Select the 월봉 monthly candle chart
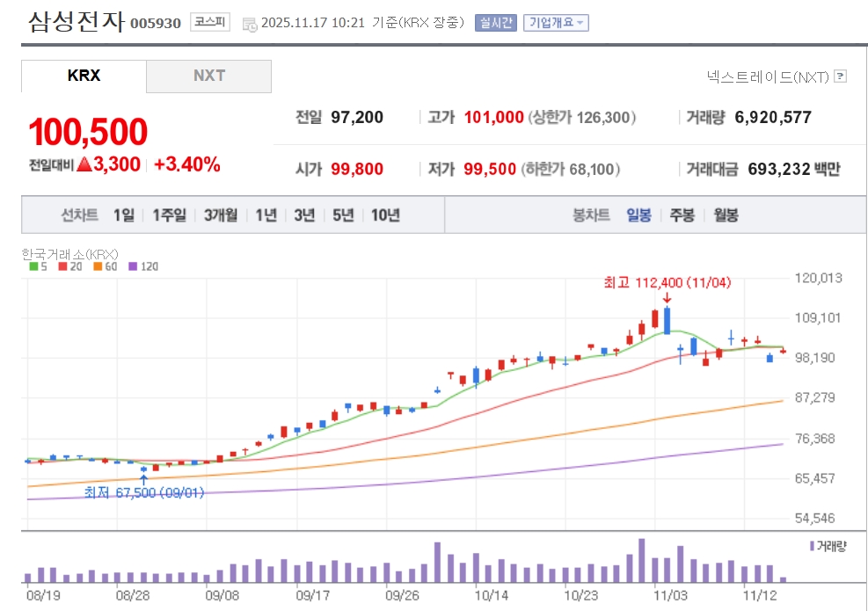The image size is (868, 611). pyautogui.click(x=726, y=215)
